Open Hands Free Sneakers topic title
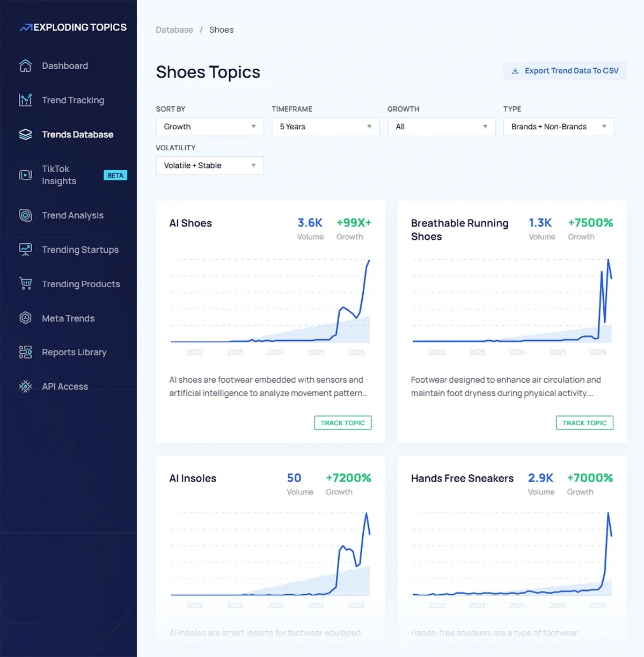The width and height of the screenshot is (644, 657). click(462, 478)
